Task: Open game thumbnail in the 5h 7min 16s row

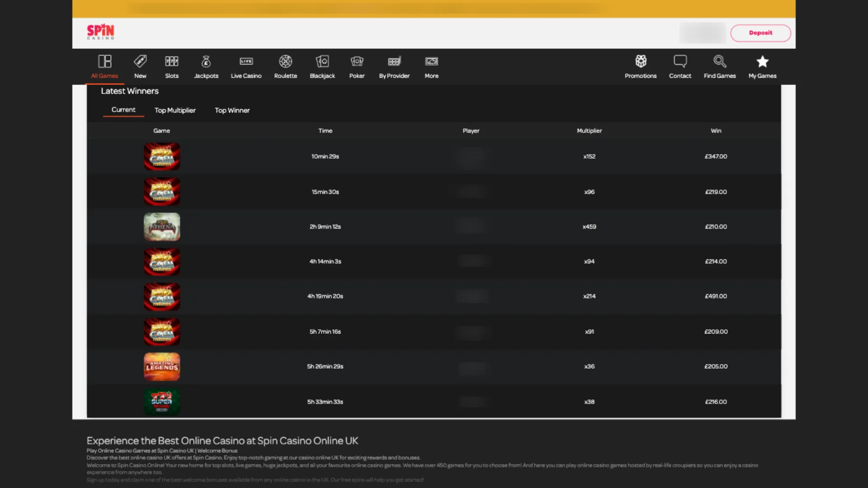Action: coord(162,332)
